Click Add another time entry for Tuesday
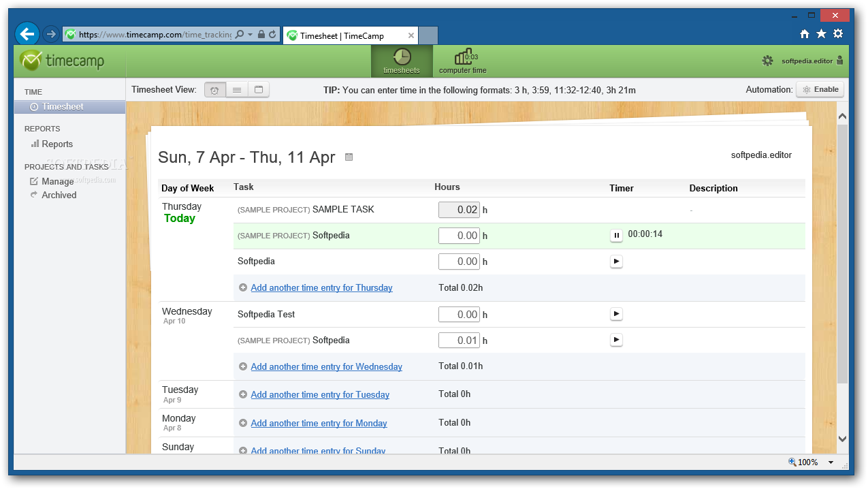 tap(320, 394)
